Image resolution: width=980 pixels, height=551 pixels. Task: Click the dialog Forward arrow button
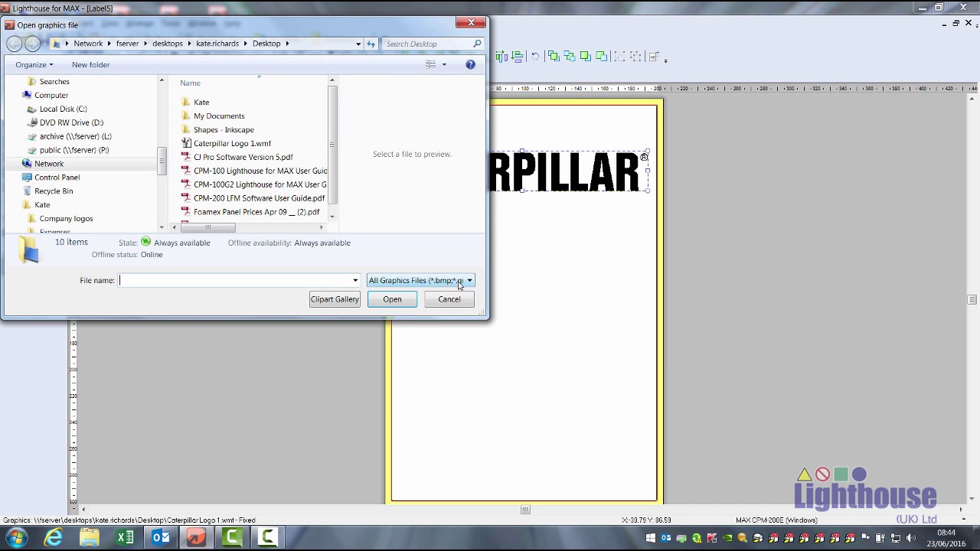click(33, 44)
